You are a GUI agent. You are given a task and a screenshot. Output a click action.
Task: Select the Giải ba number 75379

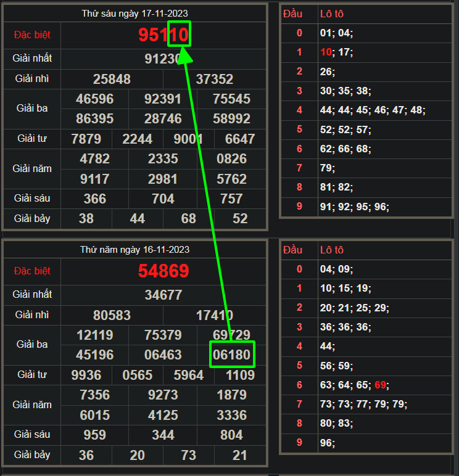(163, 335)
